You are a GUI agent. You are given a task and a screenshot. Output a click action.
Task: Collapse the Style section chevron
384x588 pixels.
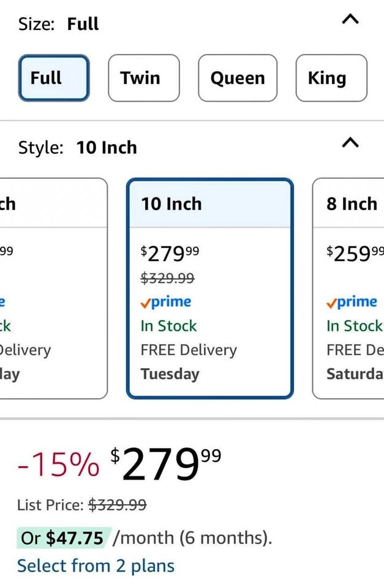350,143
